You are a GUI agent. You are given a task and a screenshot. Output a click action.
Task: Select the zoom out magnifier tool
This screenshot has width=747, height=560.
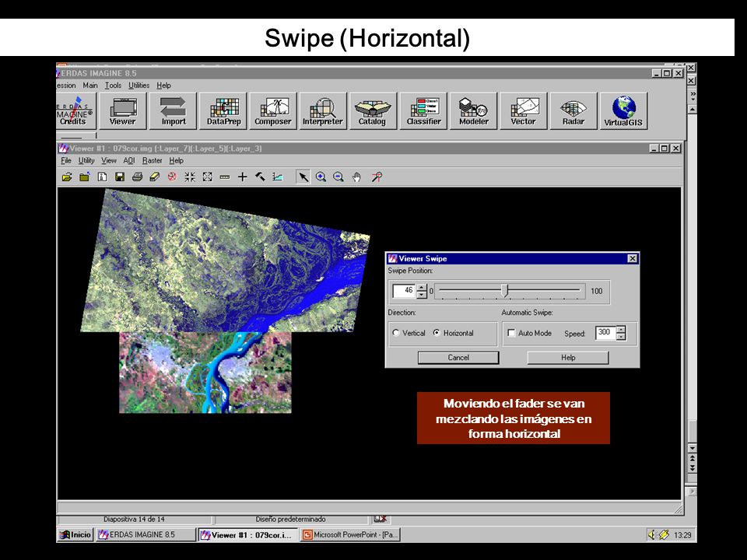point(338,177)
